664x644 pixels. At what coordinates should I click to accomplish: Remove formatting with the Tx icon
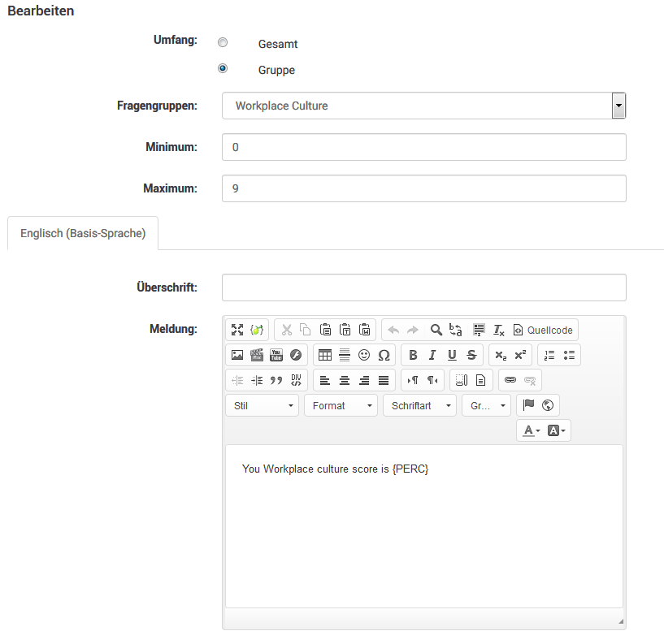click(498, 330)
